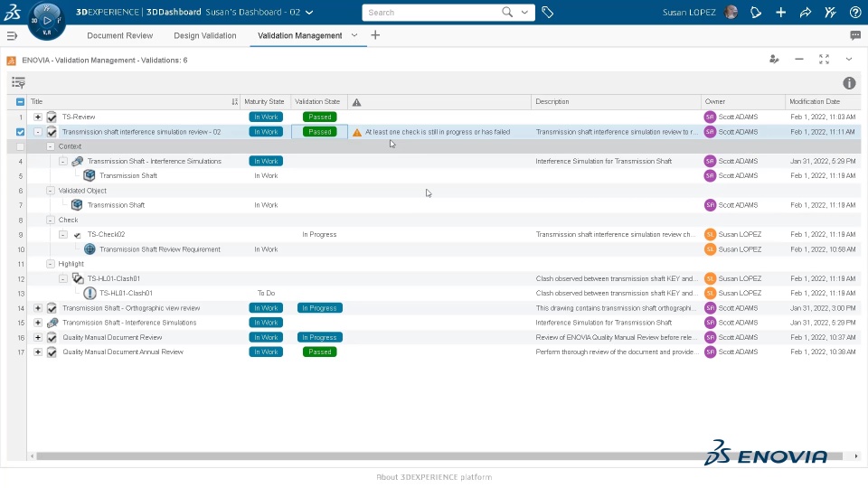The width and height of the screenshot is (868, 488).
Task: Sort by the Validation State column header
Action: coord(317,102)
